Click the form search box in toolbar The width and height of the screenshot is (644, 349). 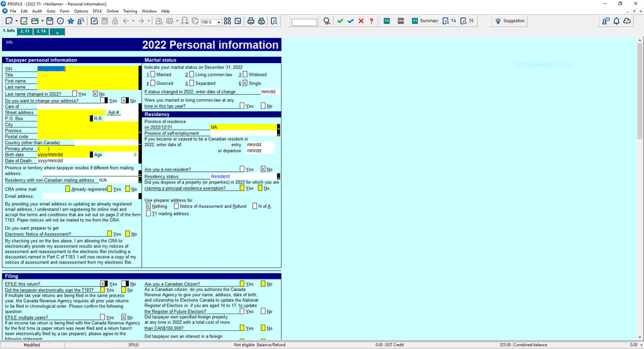pyautogui.click(x=304, y=22)
